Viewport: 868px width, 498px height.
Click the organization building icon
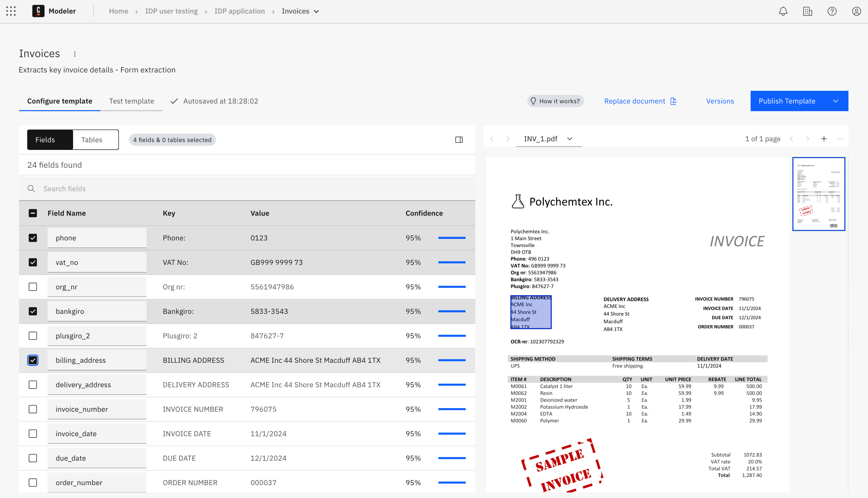click(x=807, y=11)
